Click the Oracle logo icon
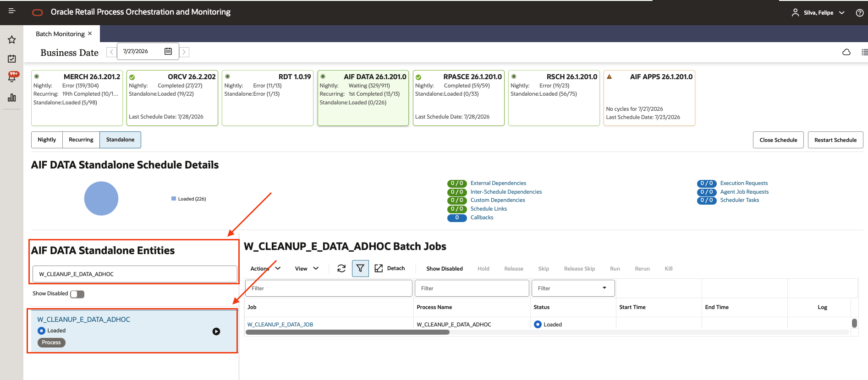The width and height of the screenshot is (868, 380). coord(38,12)
